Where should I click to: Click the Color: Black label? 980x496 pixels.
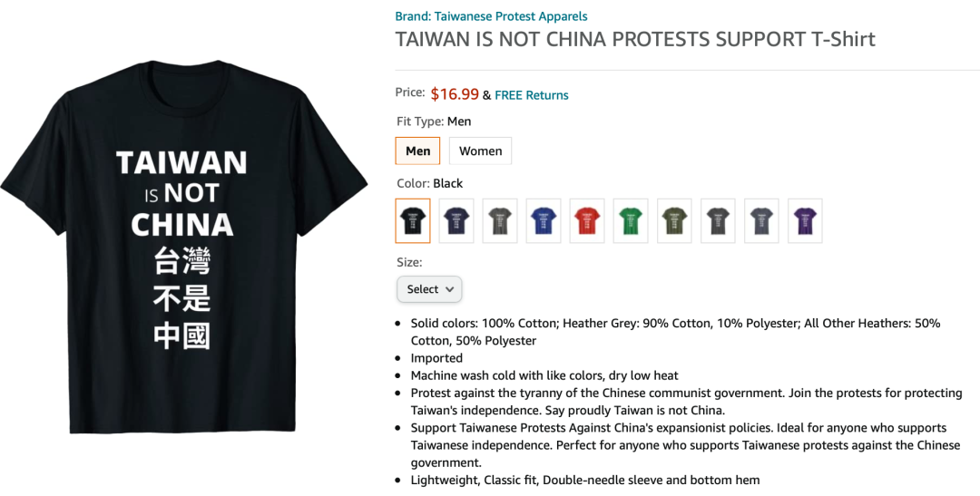(x=429, y=183)
